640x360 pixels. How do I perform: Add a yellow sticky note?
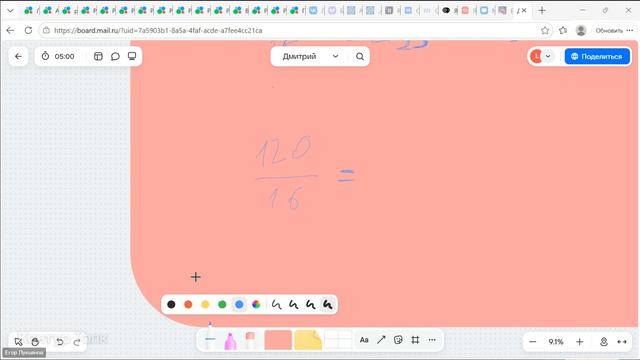click(308, 340)
